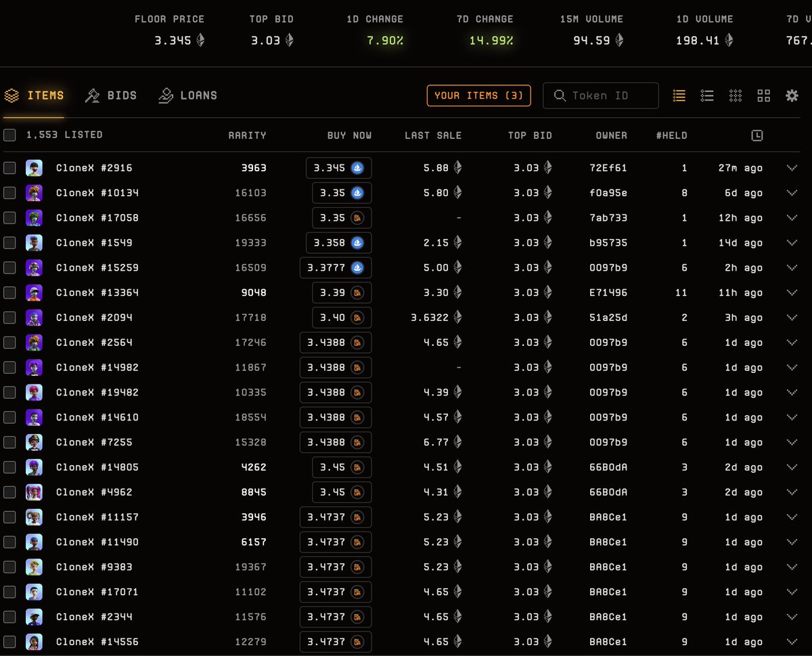The width and height of the screenshot is (812, 656).
Task: Sort by the #Held column header
Action: click(x=671, y=135)
